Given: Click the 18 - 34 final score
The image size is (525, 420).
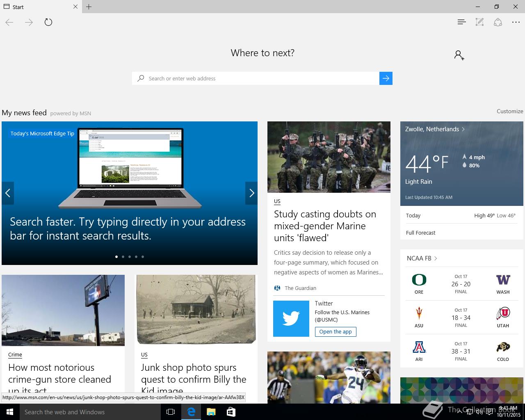Looking at the screenshot, I should tap(461, 317).
